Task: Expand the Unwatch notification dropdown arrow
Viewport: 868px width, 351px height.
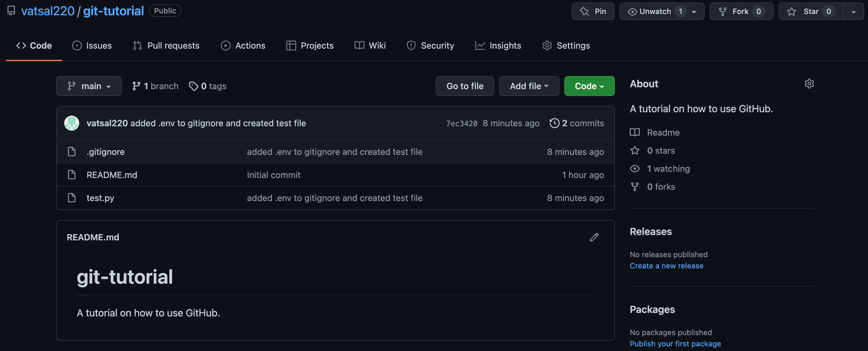Action: pos(694,12)
